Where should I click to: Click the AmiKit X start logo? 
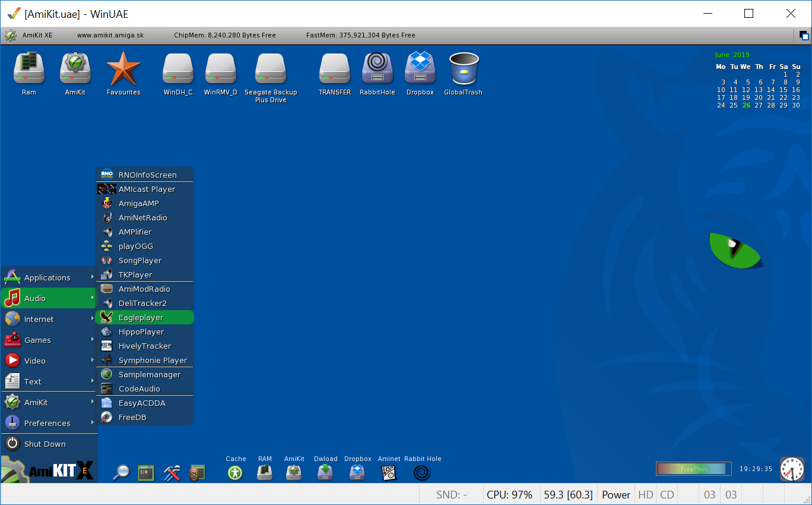pyautogui.click(x=47, y=470)
